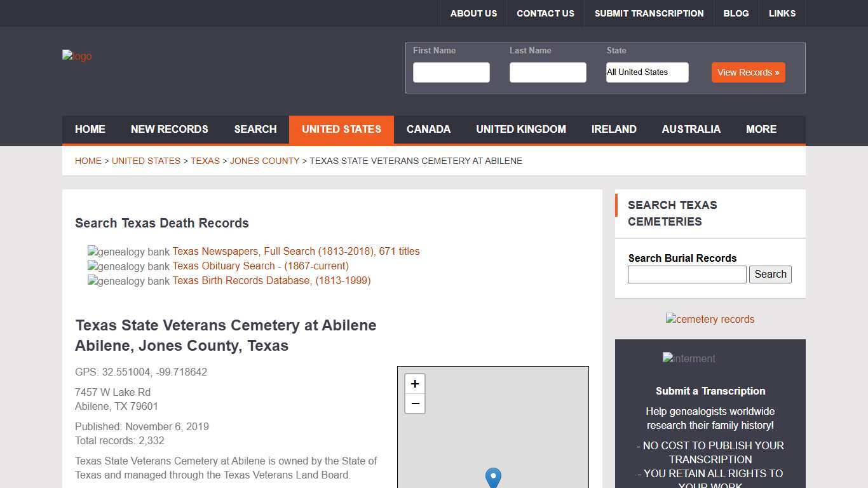Click the SUBMIT TRANSCRIPTION menu item
This screenshot has height=488, width=868.
coord(649,13)
